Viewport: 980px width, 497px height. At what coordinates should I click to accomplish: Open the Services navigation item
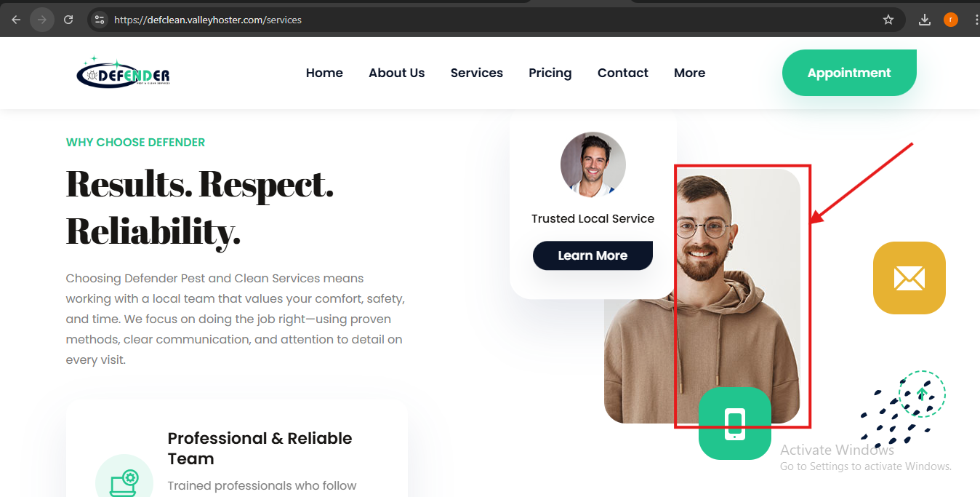click(x=477, y=73)
